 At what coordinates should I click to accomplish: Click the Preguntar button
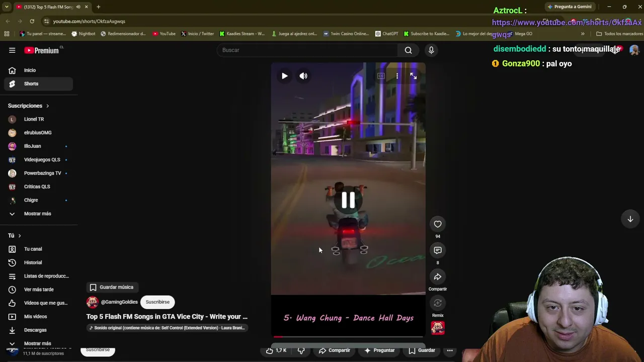tap(379, 350)
